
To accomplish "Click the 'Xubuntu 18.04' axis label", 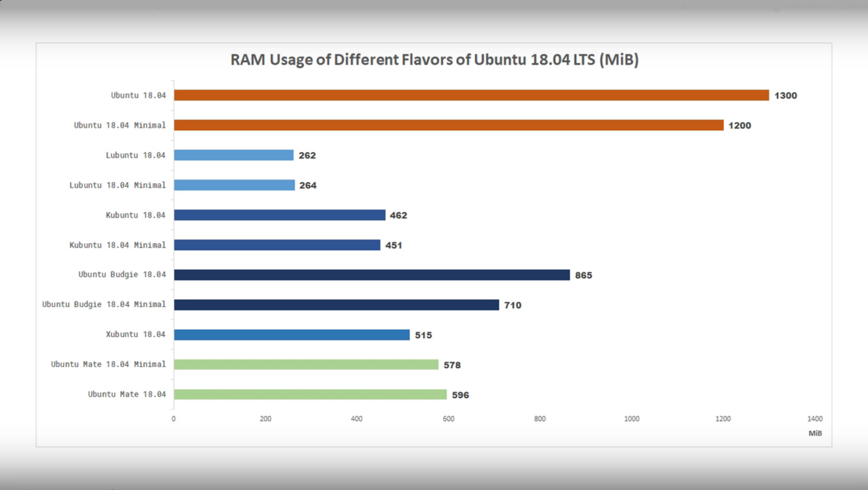I will click(x=135, y=335).
